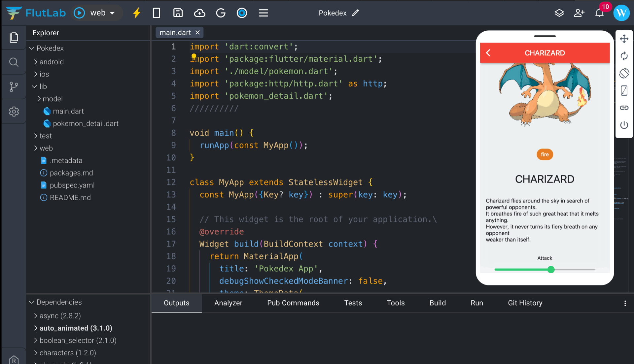Click the lightning bolt hot reload icon
634x364 pixels.
pyautogui.click(x=137, y=13)
